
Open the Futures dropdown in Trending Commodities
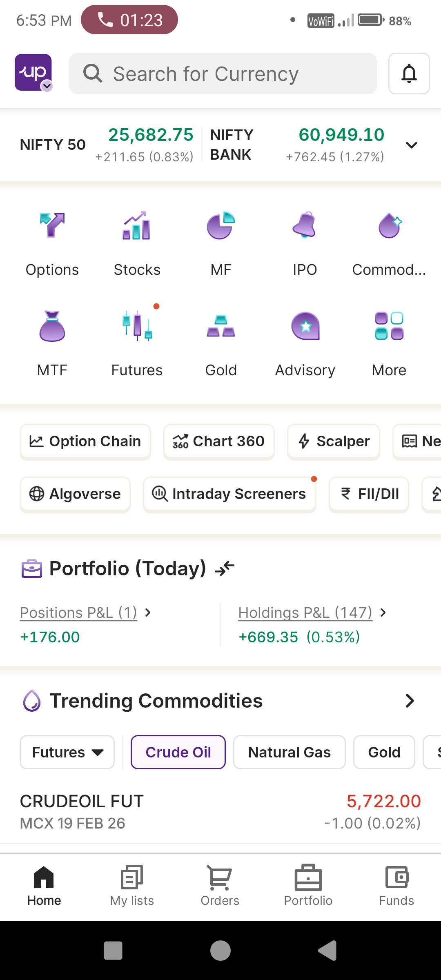click(x=67, y=752)
